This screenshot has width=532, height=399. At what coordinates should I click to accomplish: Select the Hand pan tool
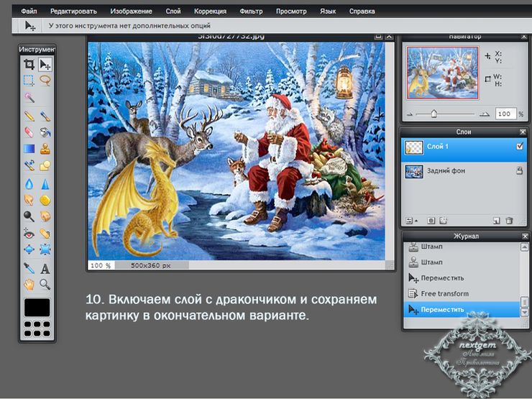(29, 284)
